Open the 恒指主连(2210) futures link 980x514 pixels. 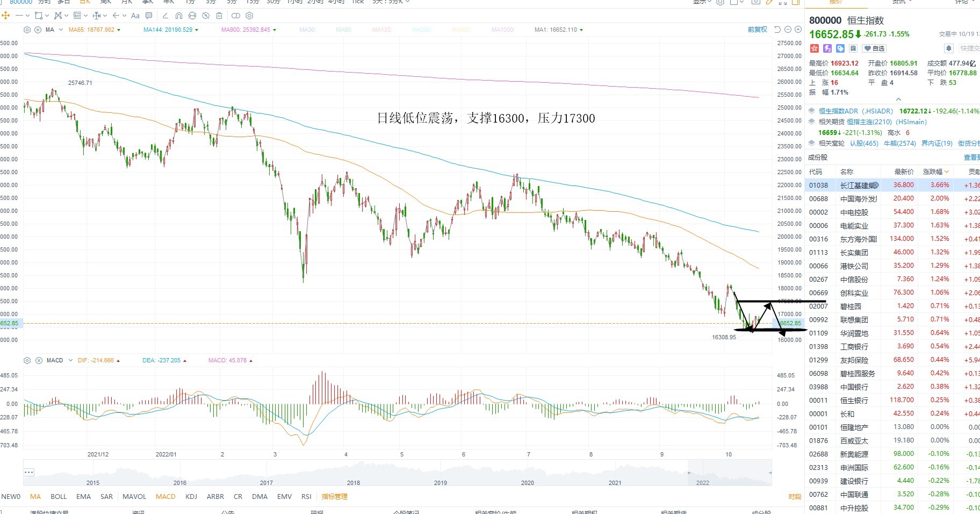point(887,122)
